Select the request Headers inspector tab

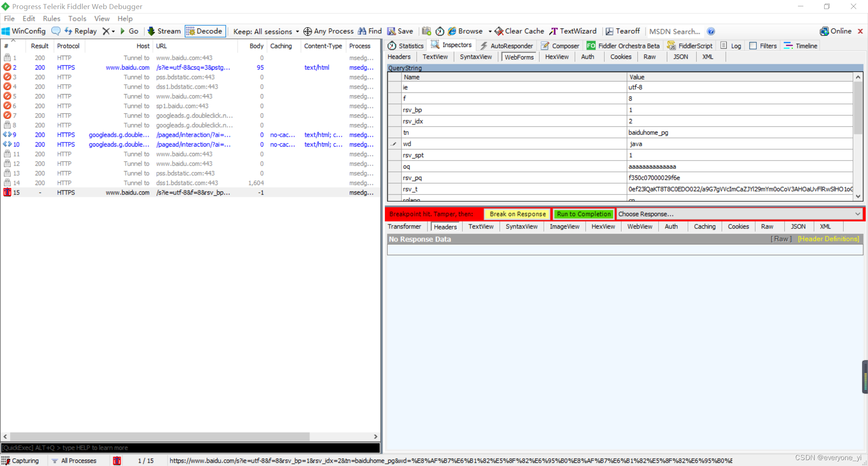point(399,57)
